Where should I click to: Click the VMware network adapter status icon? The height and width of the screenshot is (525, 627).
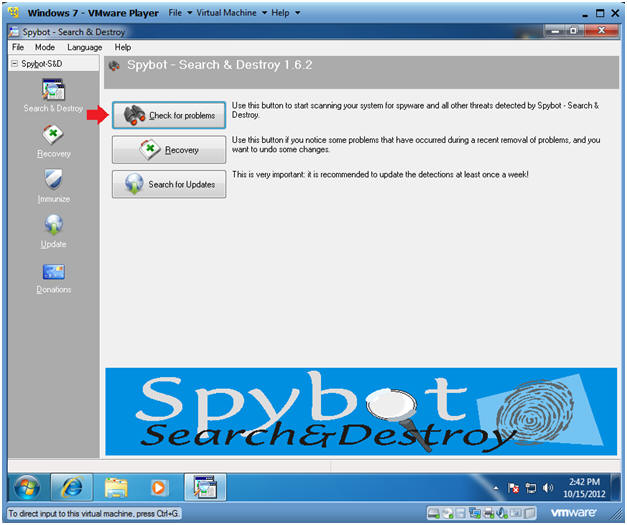pyautogui.click(x=475, y=513)
